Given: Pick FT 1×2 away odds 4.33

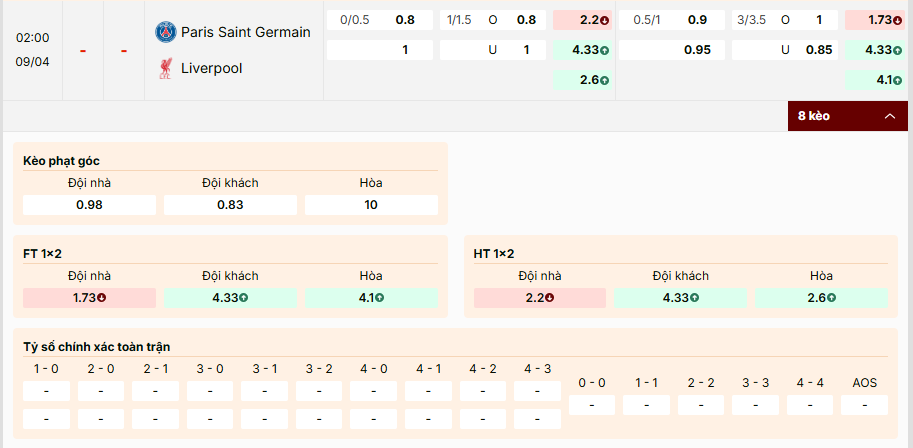Looking at the screenshot, I should point(231,297).
